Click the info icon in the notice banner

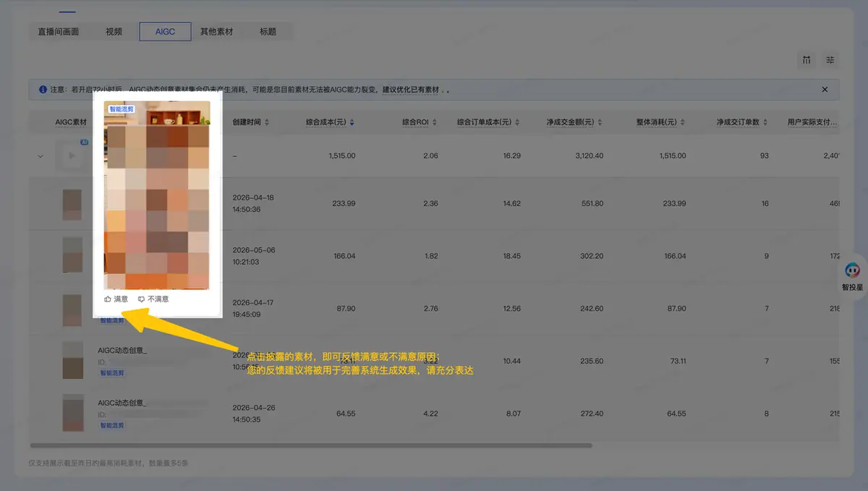pos(43,90)
